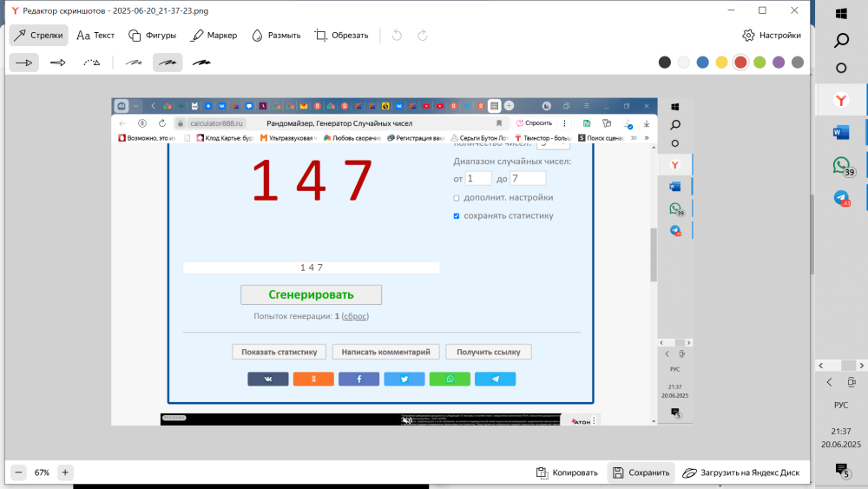Select the thick hand-drawn brush arrow style
This screenshot has height=489, width=868.
tap(202, 63)
